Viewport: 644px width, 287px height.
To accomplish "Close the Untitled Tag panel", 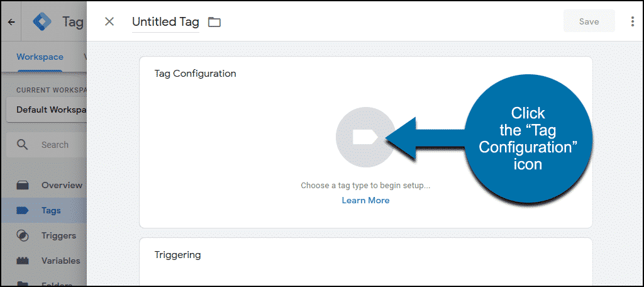I will pos(109,21).
